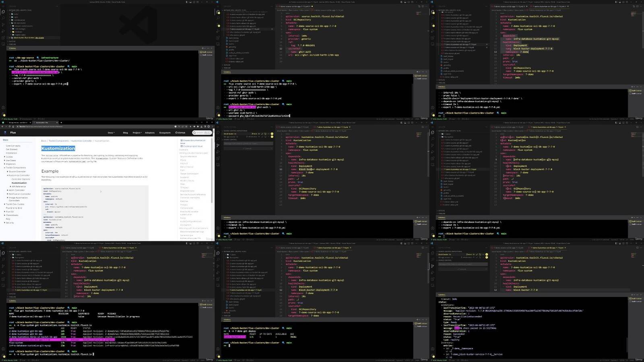Click commit message input in center frame
The width and height of the screenshot is (644, 362).
pyautogui.click(x=248, y=143)
